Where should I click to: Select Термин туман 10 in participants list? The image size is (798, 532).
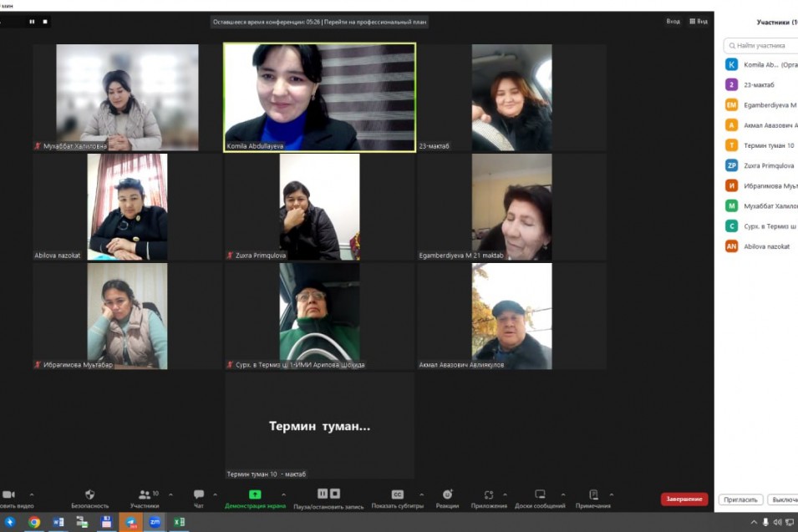761,145
